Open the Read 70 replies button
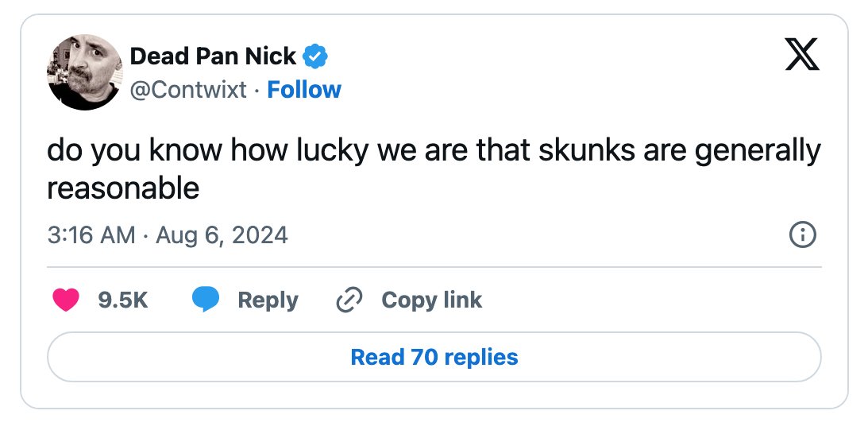Image resolution: width=868 pixels, height=430 pixels. (434, 357)
